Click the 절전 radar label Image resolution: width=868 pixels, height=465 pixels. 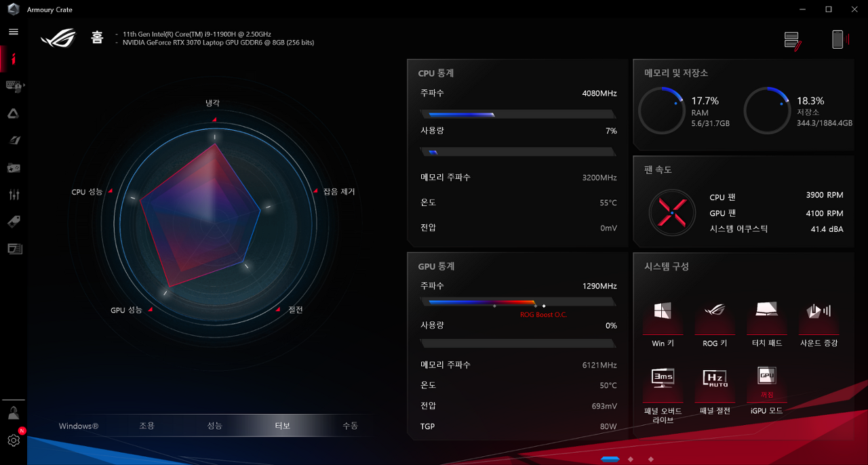click(296, 310)
